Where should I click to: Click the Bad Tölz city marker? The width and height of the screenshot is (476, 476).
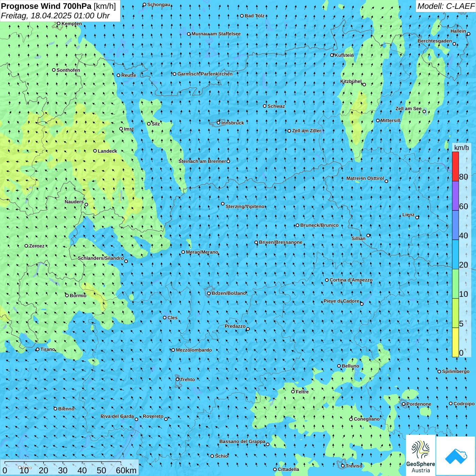point(242,16)
